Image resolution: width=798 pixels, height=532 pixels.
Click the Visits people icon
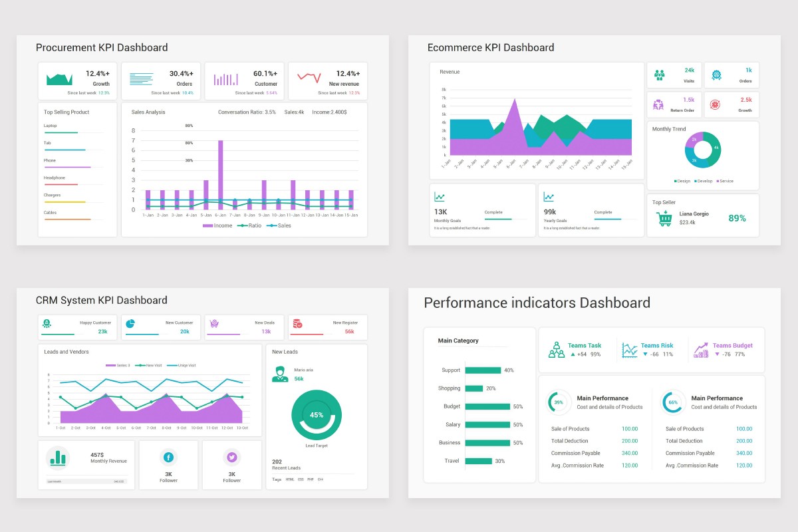click(659, 74)
